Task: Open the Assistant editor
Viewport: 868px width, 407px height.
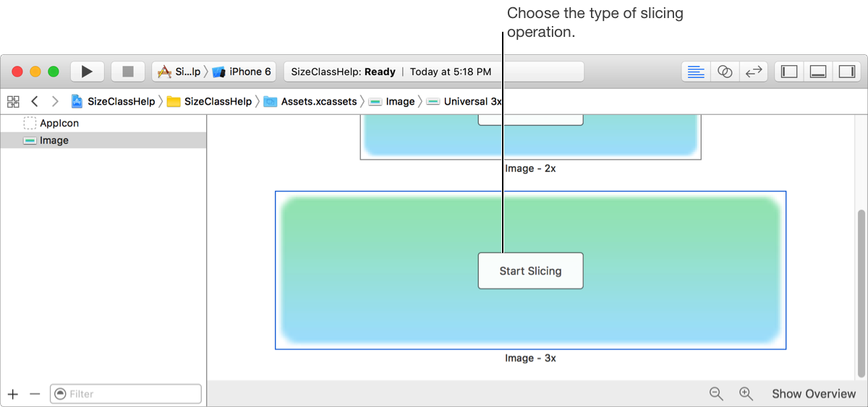Action: tap(725, 72)
